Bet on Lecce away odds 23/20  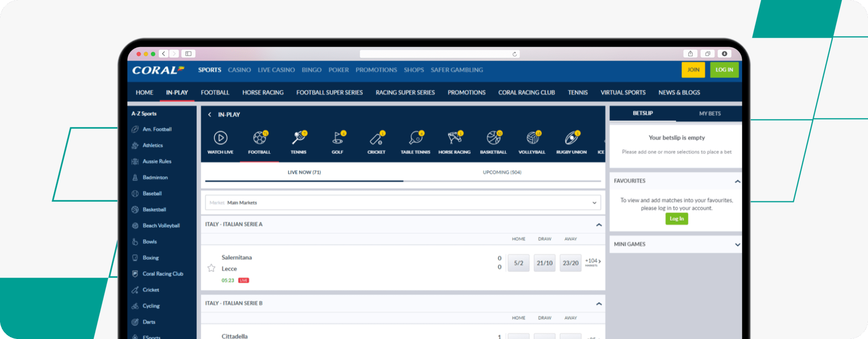(x=570, y=263)
